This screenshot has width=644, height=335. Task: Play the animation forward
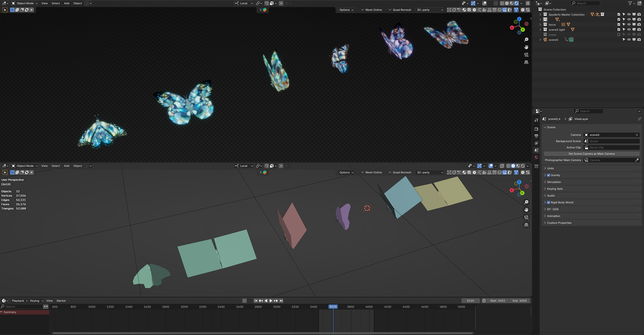pyautogui.click(x=271, y=301)
